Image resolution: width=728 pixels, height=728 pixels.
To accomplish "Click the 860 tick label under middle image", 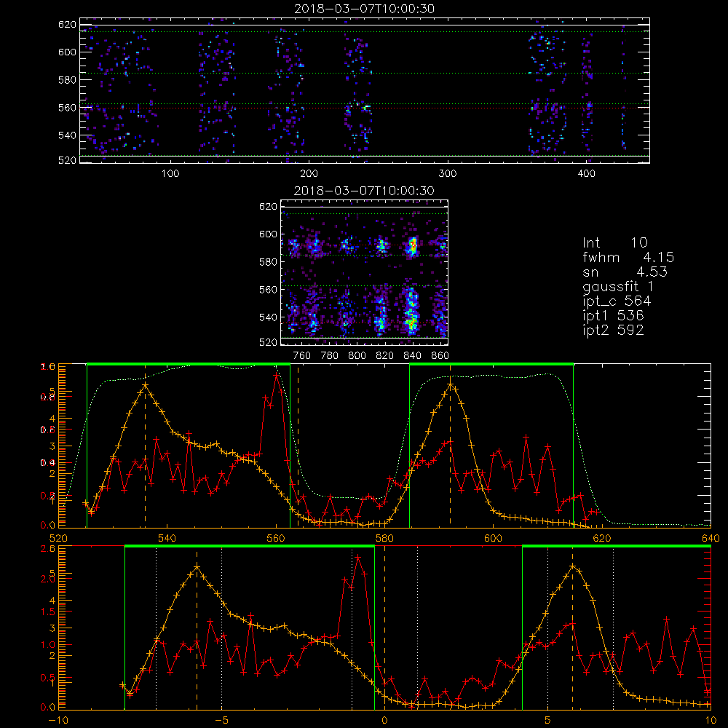I will [440, 356].
